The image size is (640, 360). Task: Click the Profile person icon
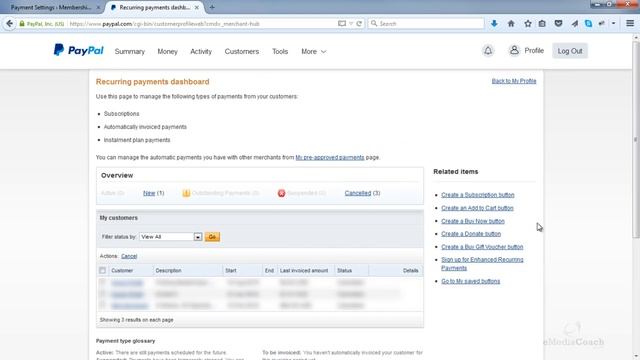[x=514, y=50]
